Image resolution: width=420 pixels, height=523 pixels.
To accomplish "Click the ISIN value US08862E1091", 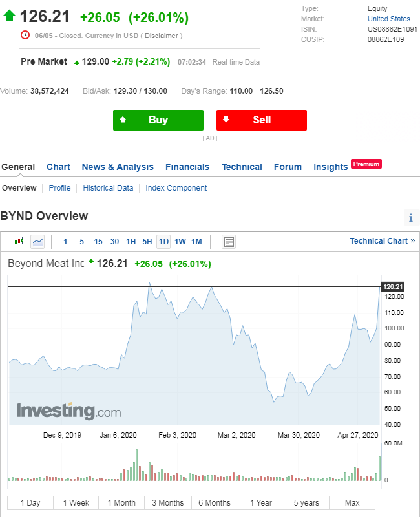I will tap(392, 29).
